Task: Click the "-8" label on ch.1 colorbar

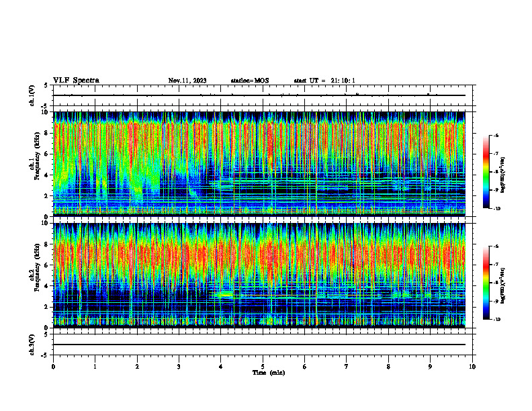Action: (496, 172)
